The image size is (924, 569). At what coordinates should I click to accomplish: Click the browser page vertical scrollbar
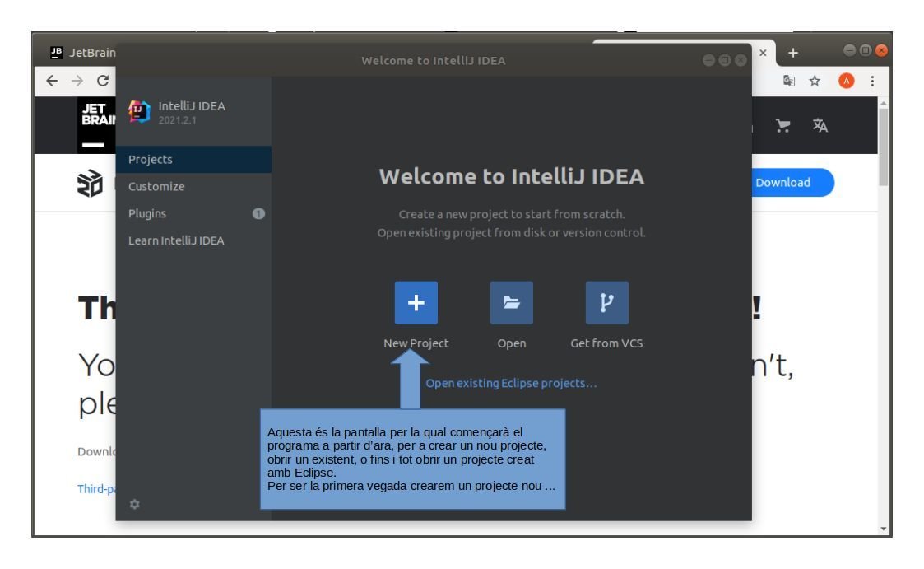tap(883, 147)
